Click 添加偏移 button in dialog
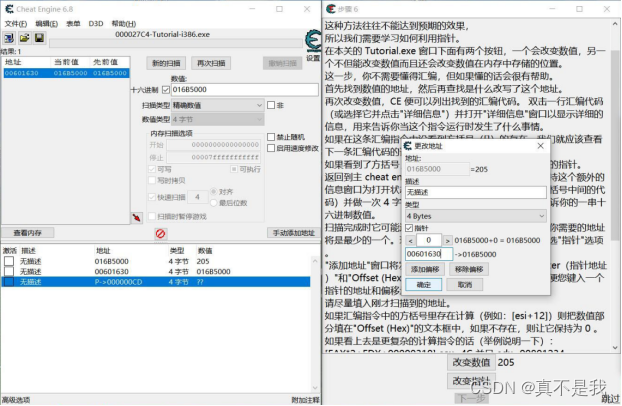Screen dimensions: 622x406 (x=425, y=269)
